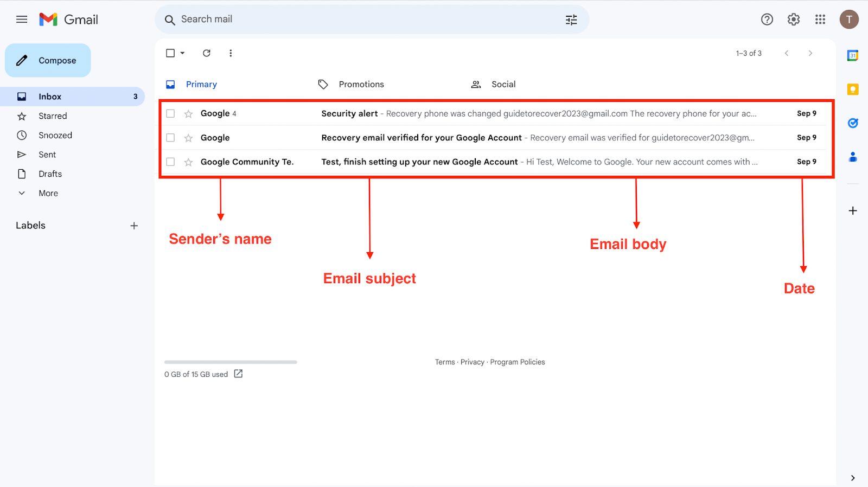Open Google Tasks side panel icon
This screenshot has height=487, width=868.
coord(852,123)
